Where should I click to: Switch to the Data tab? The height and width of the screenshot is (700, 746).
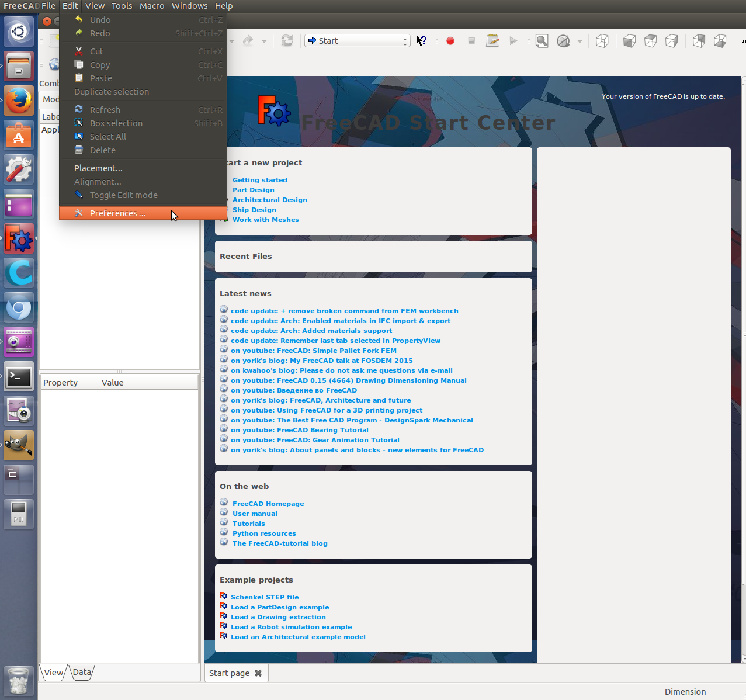[x=82, y=672]
